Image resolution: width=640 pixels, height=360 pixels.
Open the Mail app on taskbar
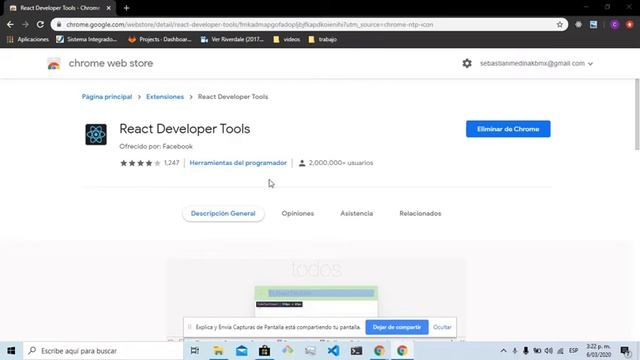point(242,351)
